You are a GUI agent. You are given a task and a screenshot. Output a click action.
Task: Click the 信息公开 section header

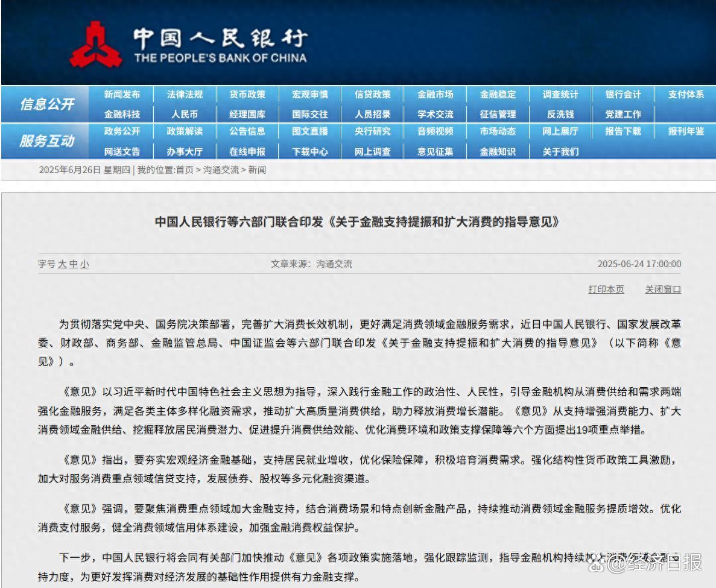coord(46,104)
